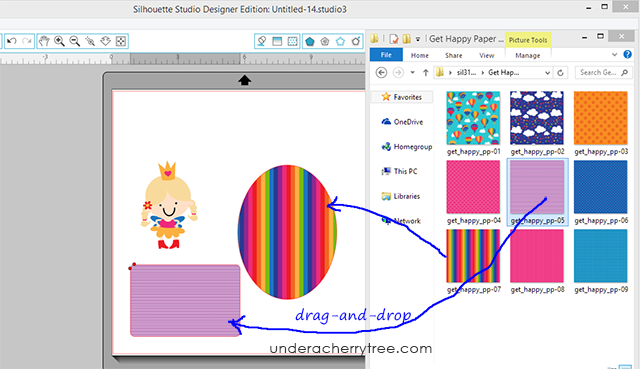Switch to the Share ribbon tab

453,55
